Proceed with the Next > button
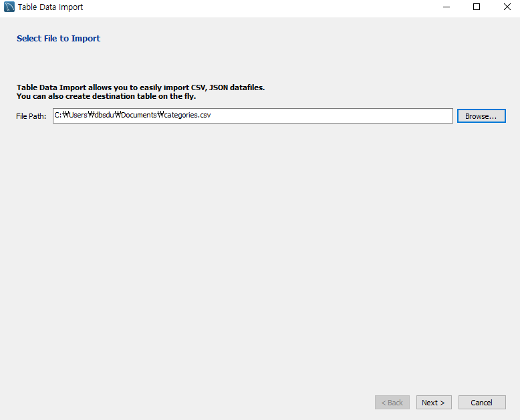This screenshot has height=420, width=520. click(434, 403)
